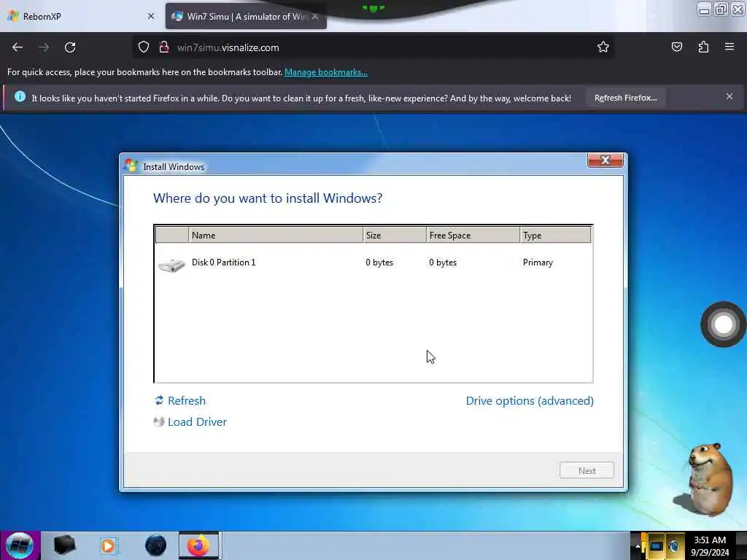
Task: Minimize the browser window
Action: pos(704,9)
